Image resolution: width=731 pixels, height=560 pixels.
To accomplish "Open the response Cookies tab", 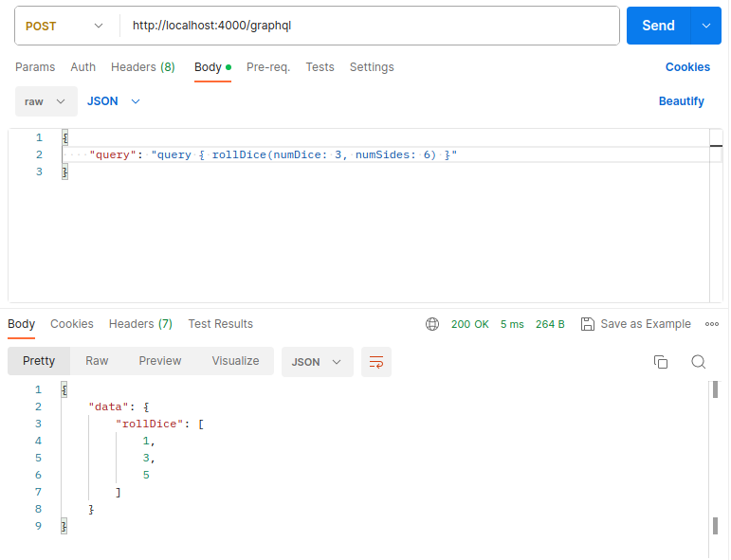I will pyautogui.click(x=72, y=324).
